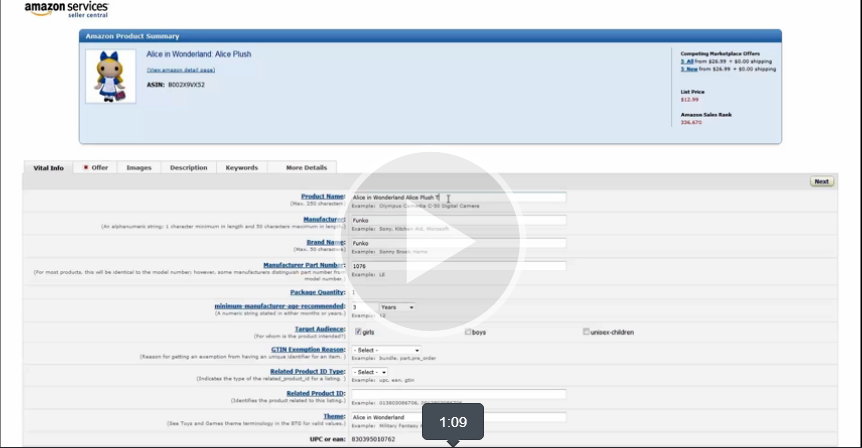
Task: Open the Package Quantity label link
Action: click(x=317, y=292)
